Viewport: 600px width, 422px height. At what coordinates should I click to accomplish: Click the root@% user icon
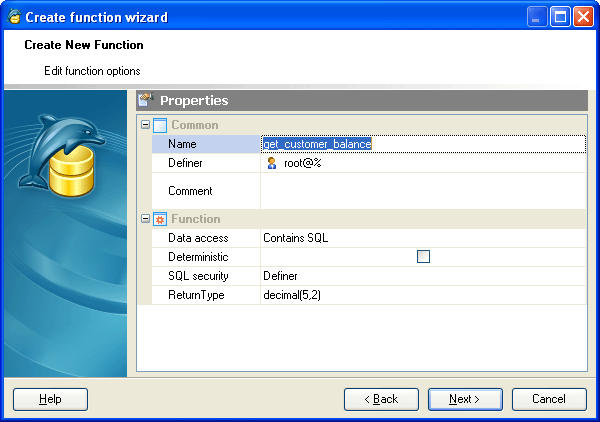click(271, 163)
